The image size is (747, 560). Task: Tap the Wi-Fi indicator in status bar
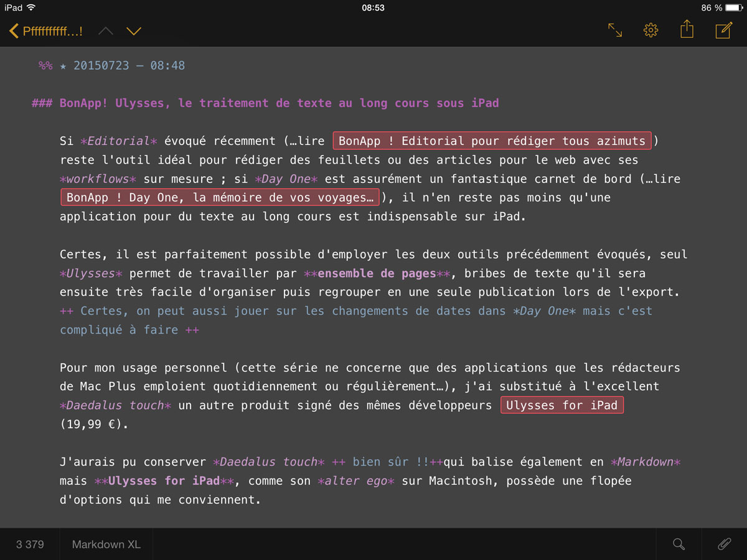tap(31, 7)
